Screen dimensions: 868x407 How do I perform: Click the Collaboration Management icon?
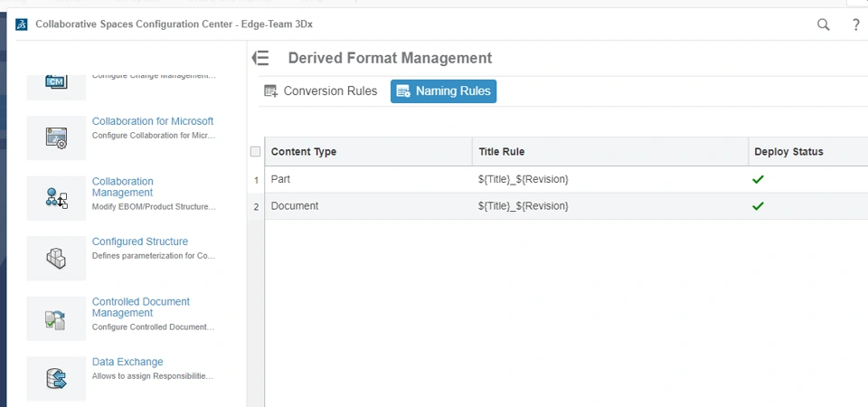point(56,198)
